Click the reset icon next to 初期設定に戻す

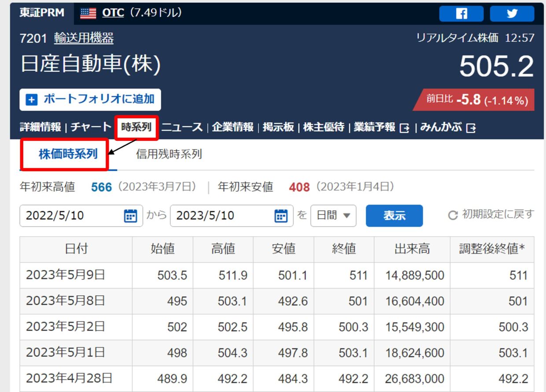point(453,215)
